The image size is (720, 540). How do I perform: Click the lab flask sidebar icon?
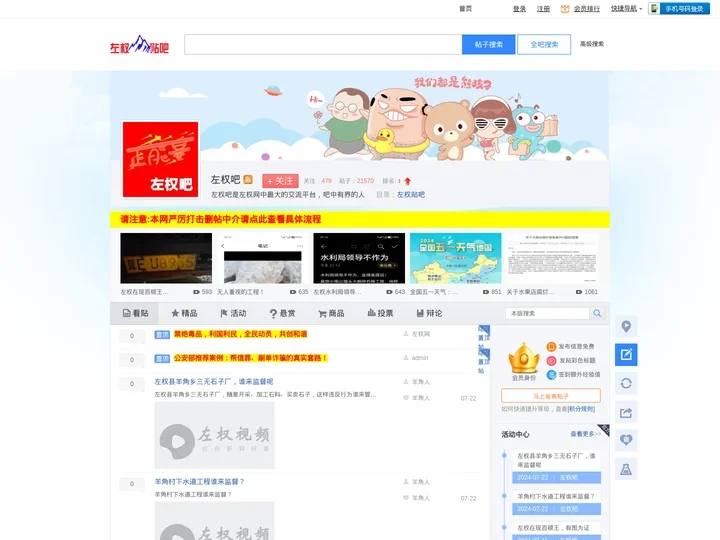pyautogui.click(x=626, y=469)
